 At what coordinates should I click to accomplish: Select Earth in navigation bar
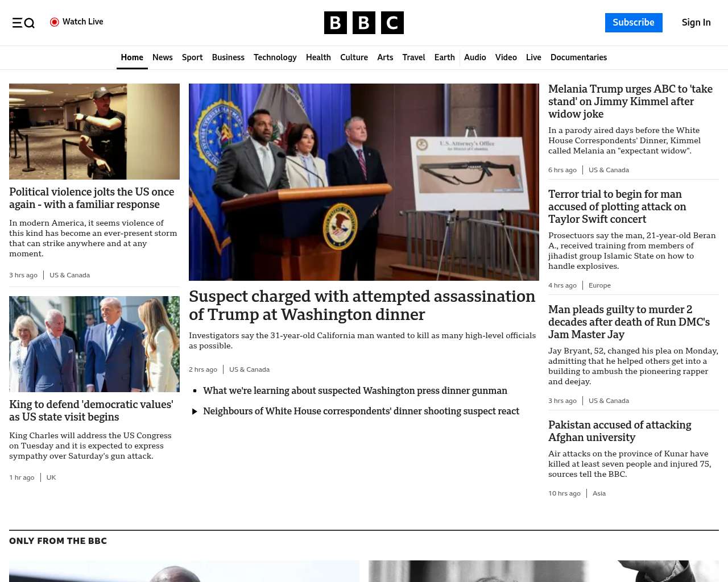[444, 57]
